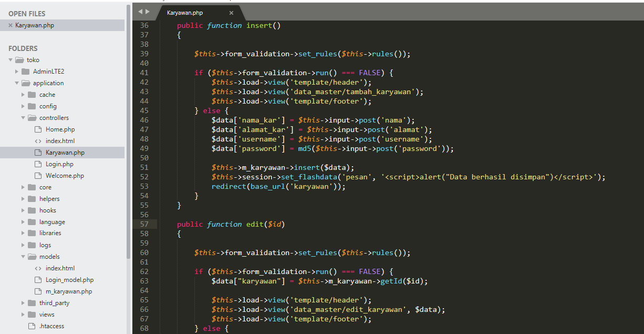This screenshot has height=334, width=644.
Task: Click the toko folder icon
Action: tap(19, 60)
